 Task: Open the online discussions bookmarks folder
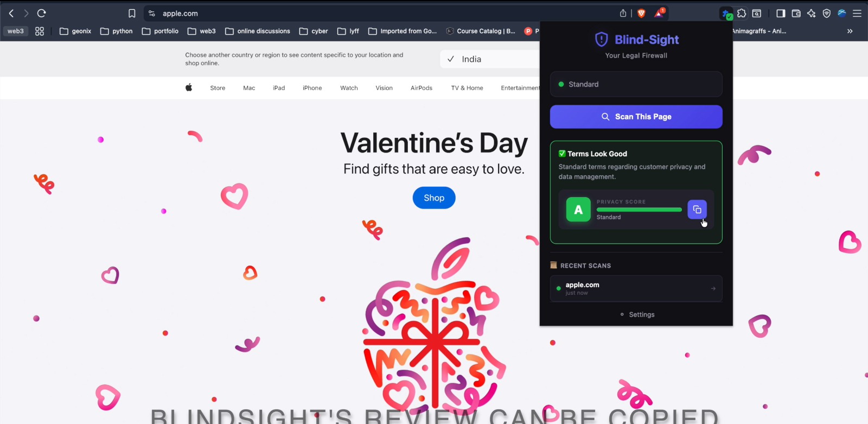click(258, 31)
